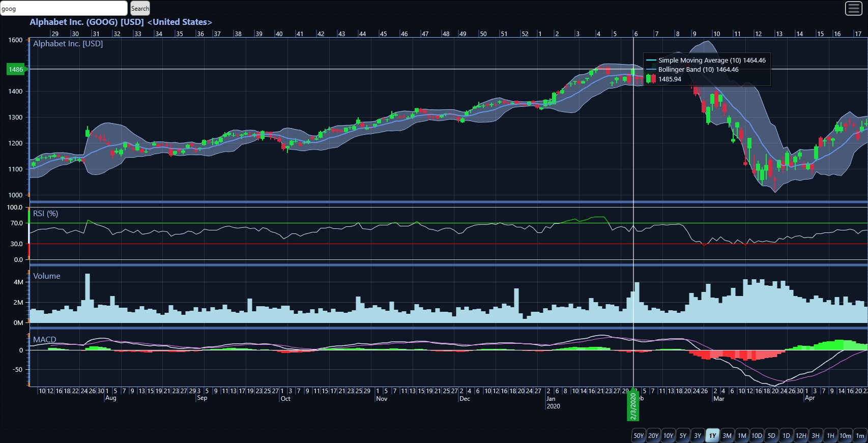
Task: Switch to 1m time range
Action: coord(860,435)
